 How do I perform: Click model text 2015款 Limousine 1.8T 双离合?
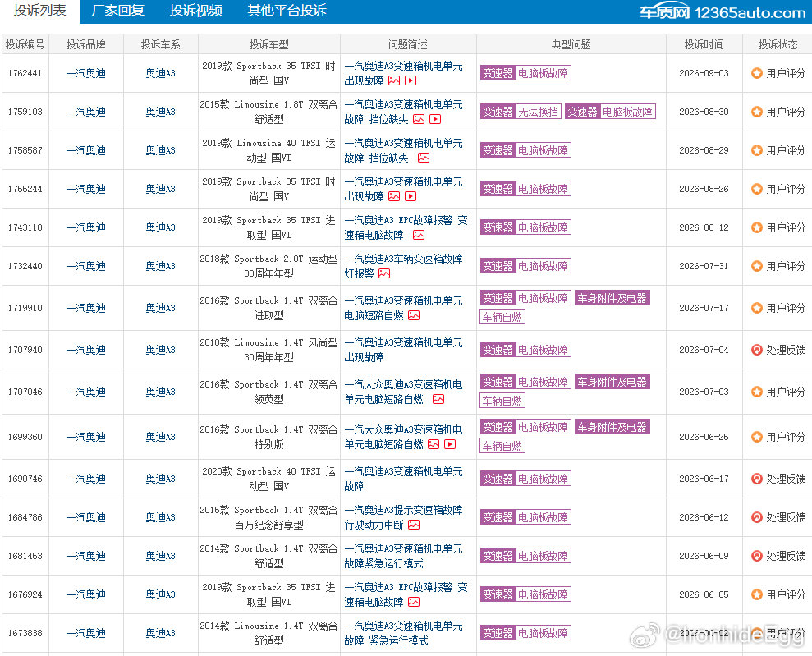268,104
